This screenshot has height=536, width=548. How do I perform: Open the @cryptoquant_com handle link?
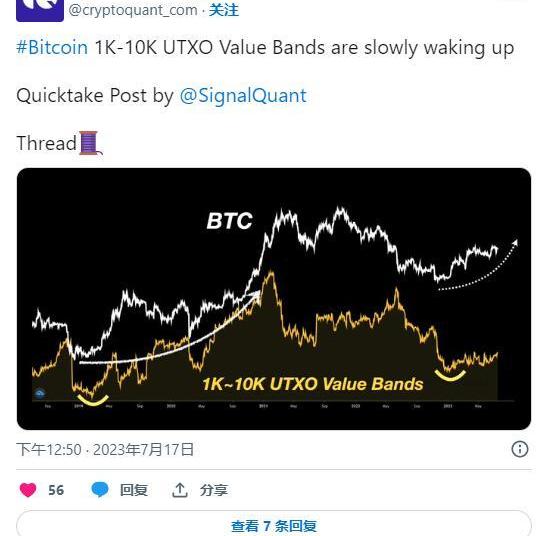(133, 10)
